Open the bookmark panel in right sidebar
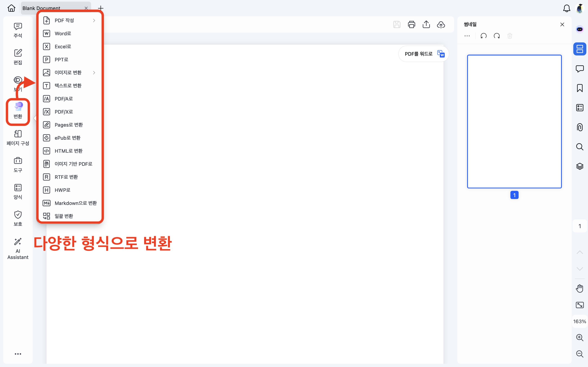This screenshot has width=588, height=367. (579, 88)
